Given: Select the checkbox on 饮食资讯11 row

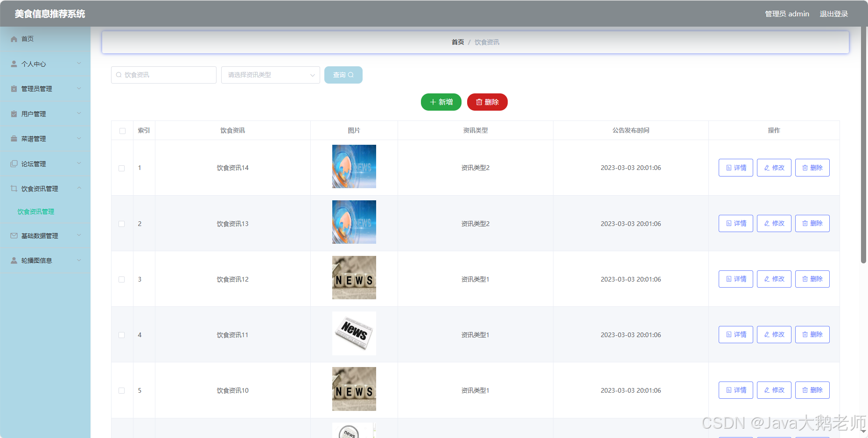Looking at the screenshot, I should click(122, 335).
